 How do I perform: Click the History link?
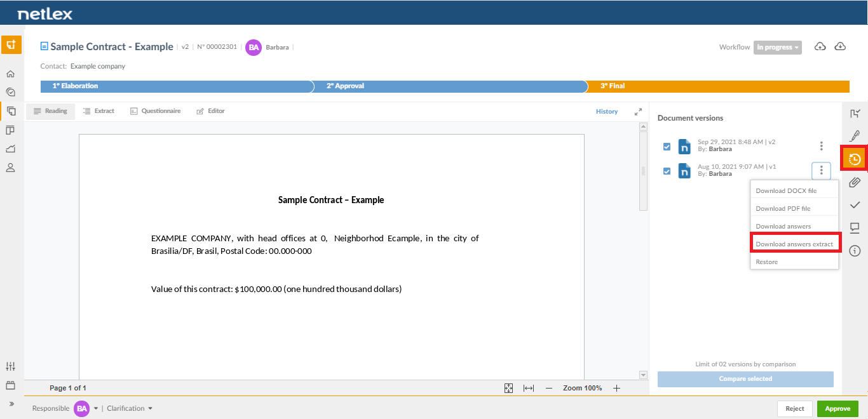coord(607,112)
